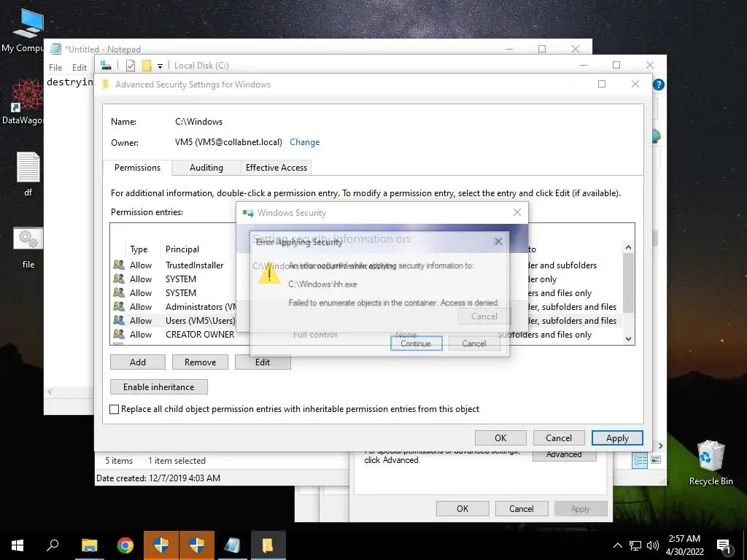This screenshot has width=747, height=560.
Task: Click Principal column header
Action: click(x=182, y=249)
